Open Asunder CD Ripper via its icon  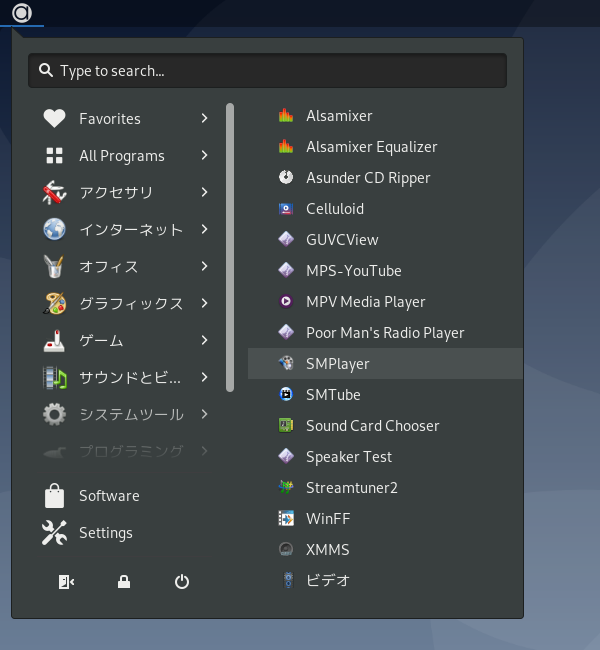(286, 177)
